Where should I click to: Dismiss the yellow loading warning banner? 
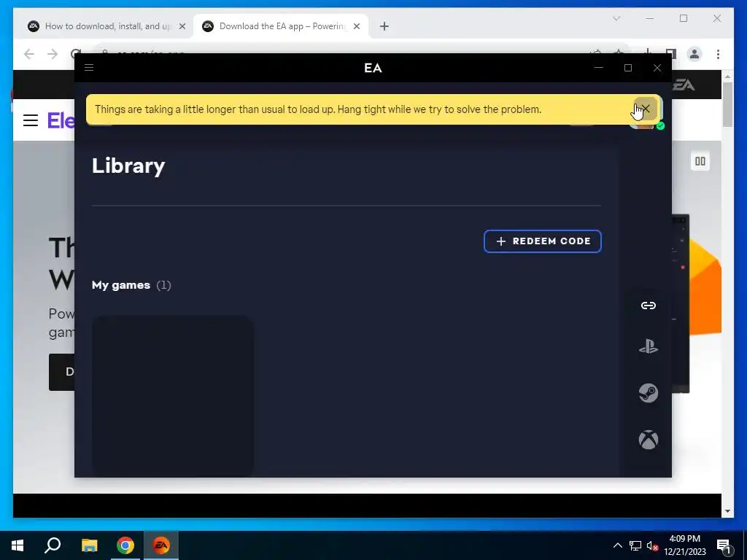coord(646,109)
